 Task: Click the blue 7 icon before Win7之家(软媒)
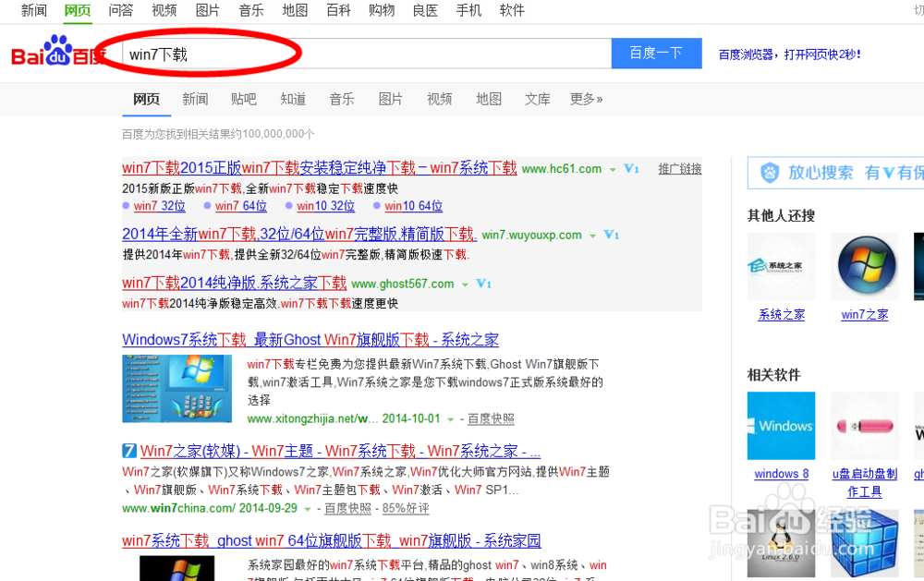click(x=129, y=451)
